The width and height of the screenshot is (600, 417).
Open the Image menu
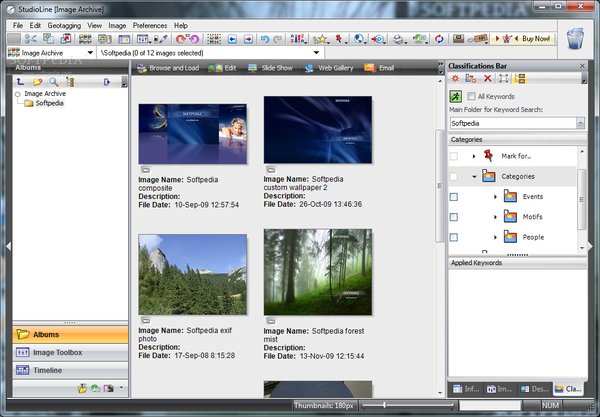tap(117, 25)
